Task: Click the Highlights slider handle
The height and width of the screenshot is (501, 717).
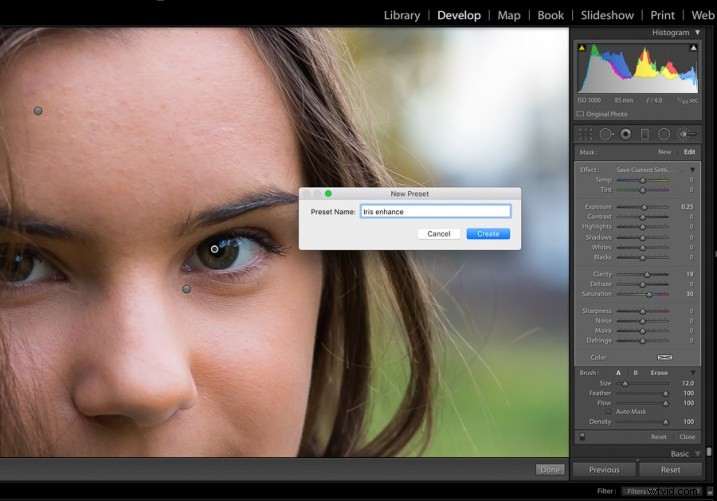Action: click(642, 227)
